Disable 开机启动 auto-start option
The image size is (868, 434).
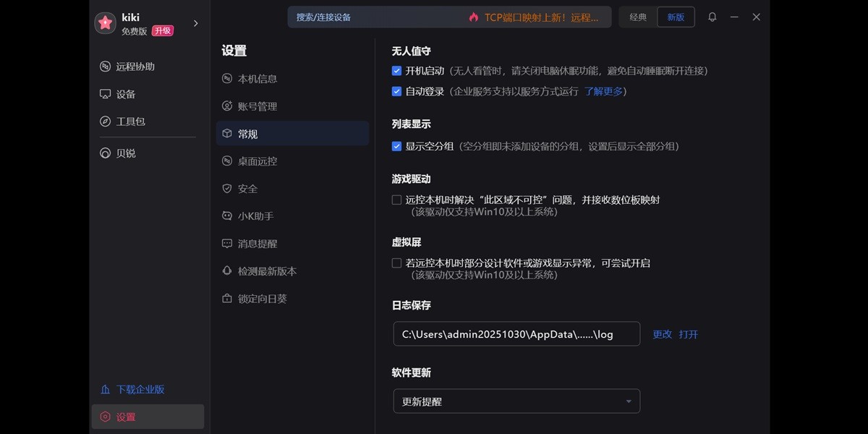396,71
